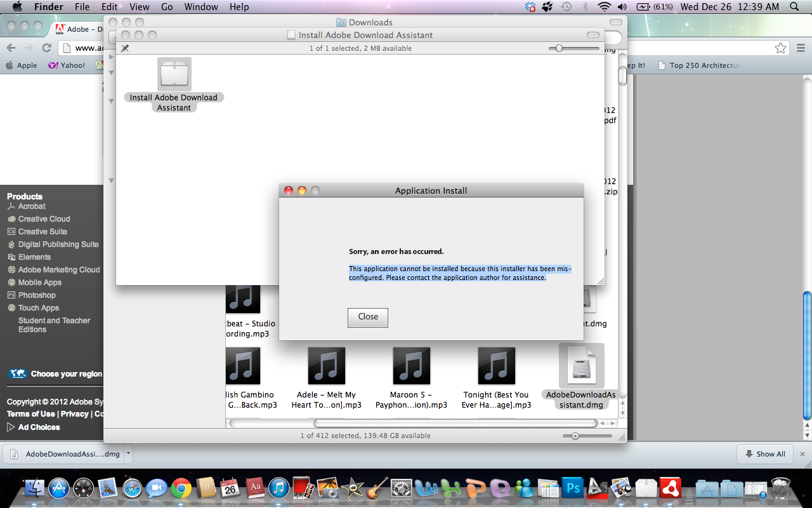This screenshot has height=508, width=812.
Task: Open iMovie star icon in Dock
Action: (x=352, y=488)
